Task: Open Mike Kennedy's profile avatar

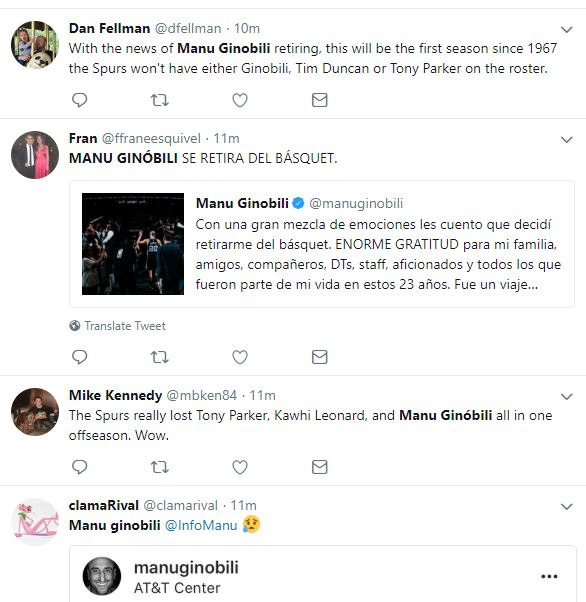Action: (35, 412)
